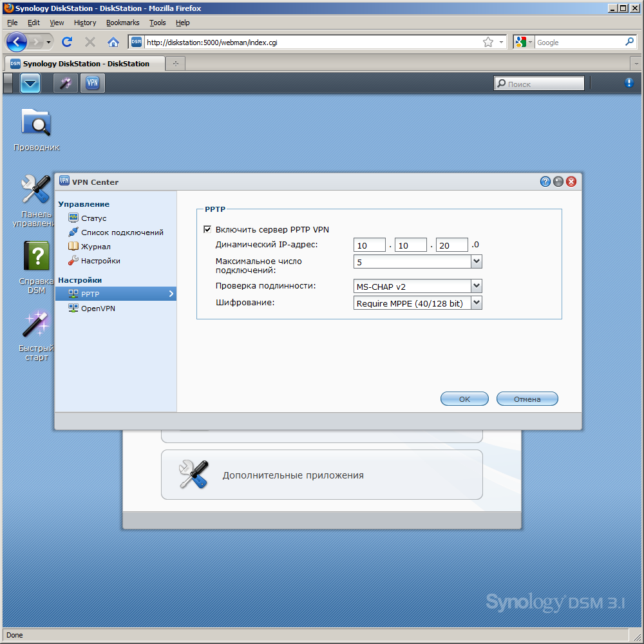Select the Synology DiskStation browser tab
The height and width of the screenshot is (644, 644).
84,63
